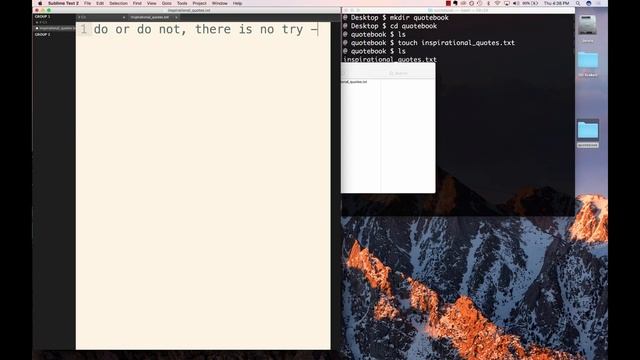
Task: Click the 'cd quotebook' line in Terminal
Action: click(390, 26)
